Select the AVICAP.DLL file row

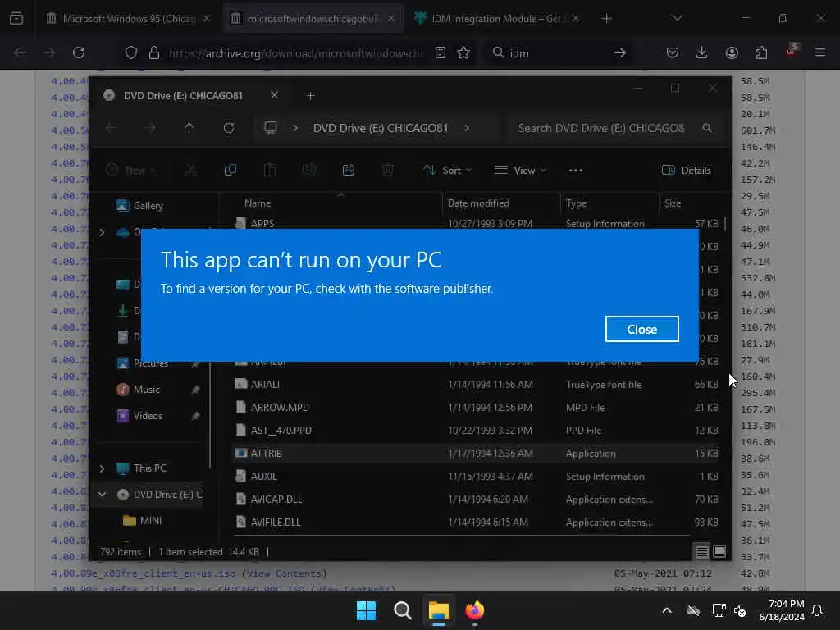(477, 500)
